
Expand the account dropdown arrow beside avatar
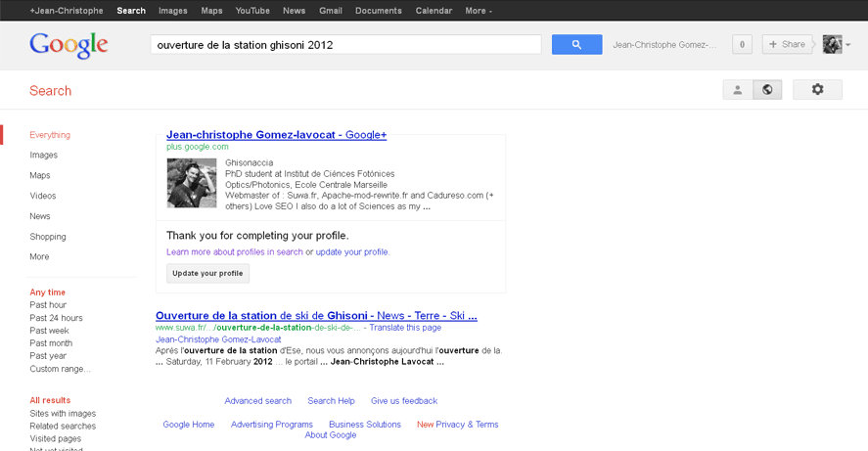(x=848, y=45)
